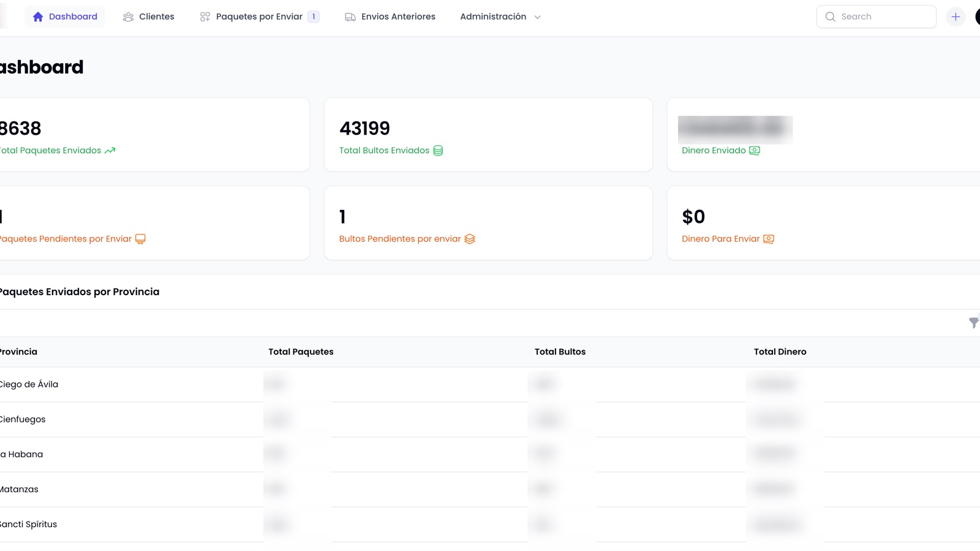Click the Total Bultos Enviados database icon
980x551 pixels.
(x=438, y=151)
